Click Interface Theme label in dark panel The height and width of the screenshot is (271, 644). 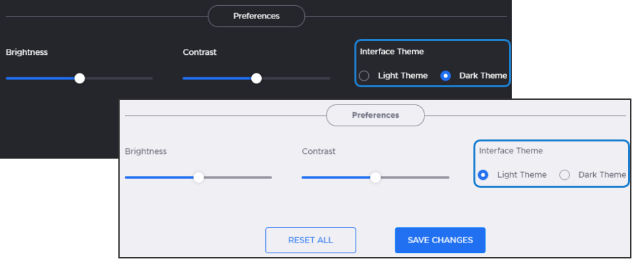(x=392, y=52)
